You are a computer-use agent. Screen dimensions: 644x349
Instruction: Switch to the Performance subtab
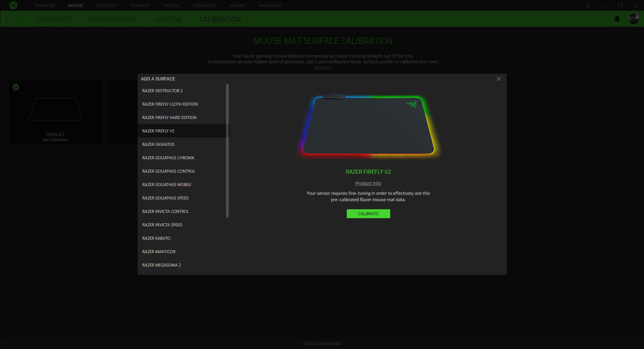pos(112,19)
